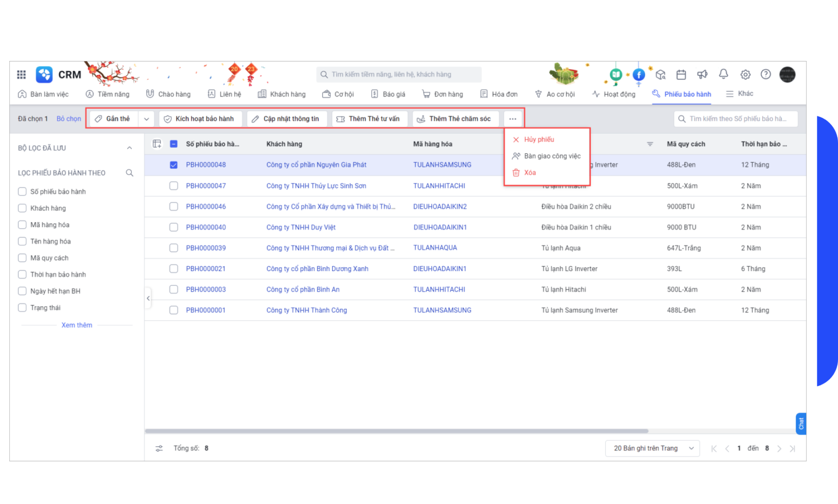Uncheck the PBH0000048 row checkbox
The image size is (838, 504).
pos(174,165)
